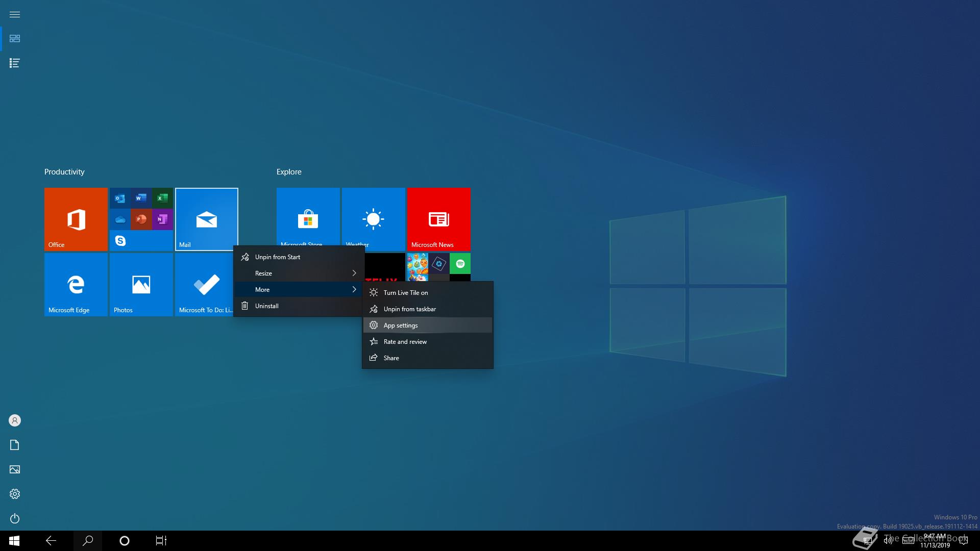The width and height of the screenshot is (980, 551).
Task: Open the Office tile
Action: coord(76,219)
